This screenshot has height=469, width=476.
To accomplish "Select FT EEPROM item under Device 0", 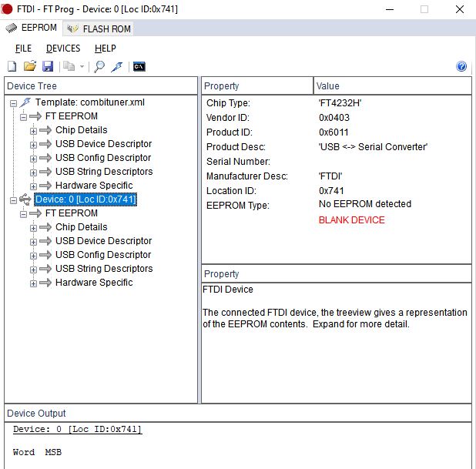I will [72, 213].
